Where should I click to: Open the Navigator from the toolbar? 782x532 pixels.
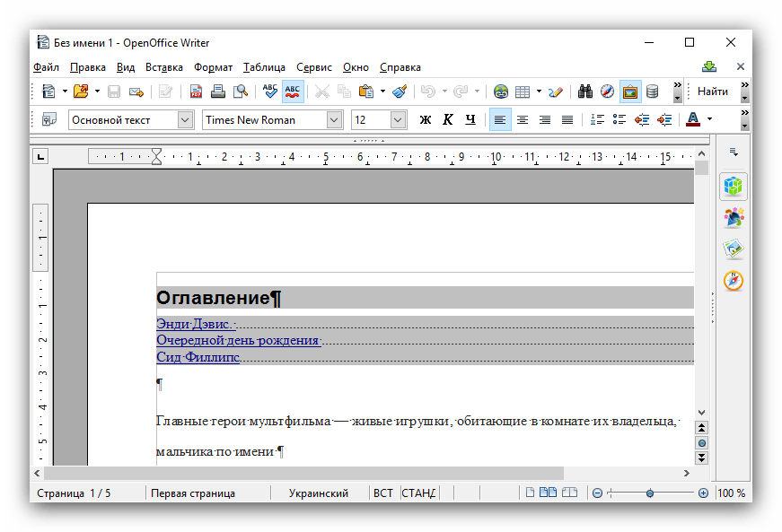pyautogui.click(x=608, y=92)
